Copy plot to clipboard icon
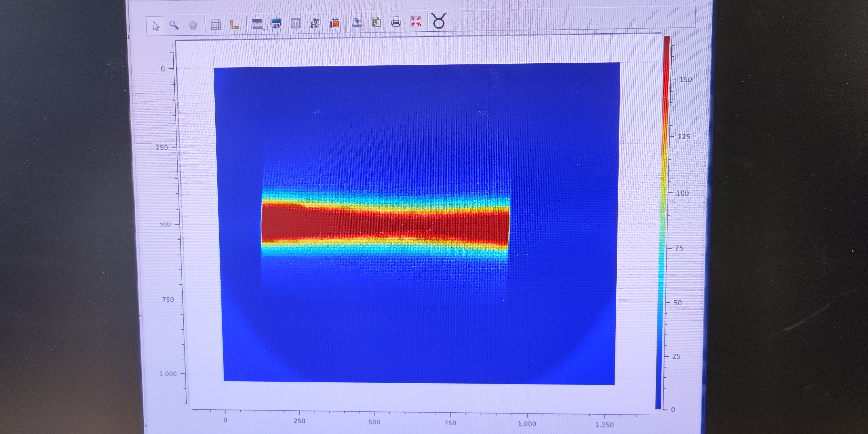The image size is (868, 434). (376, 22)
